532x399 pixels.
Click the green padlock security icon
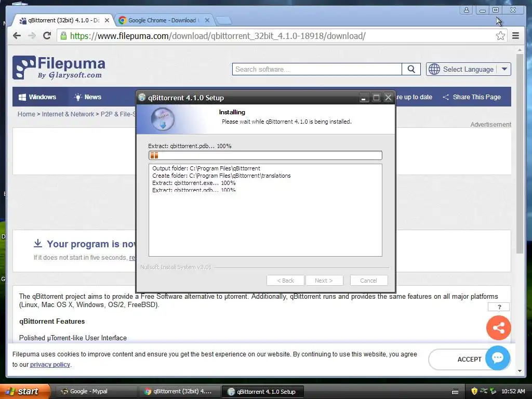[x=63, y=36]
